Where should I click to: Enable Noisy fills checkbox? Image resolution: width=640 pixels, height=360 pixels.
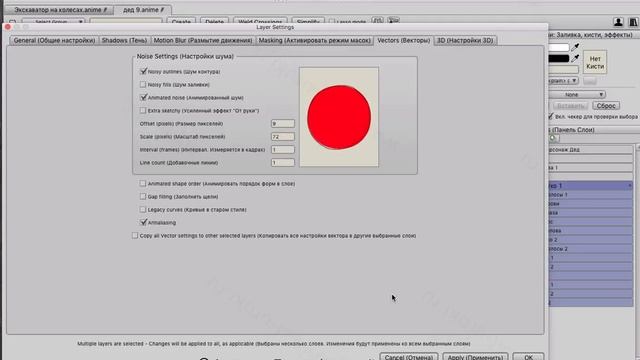click(x=143, y=84)
